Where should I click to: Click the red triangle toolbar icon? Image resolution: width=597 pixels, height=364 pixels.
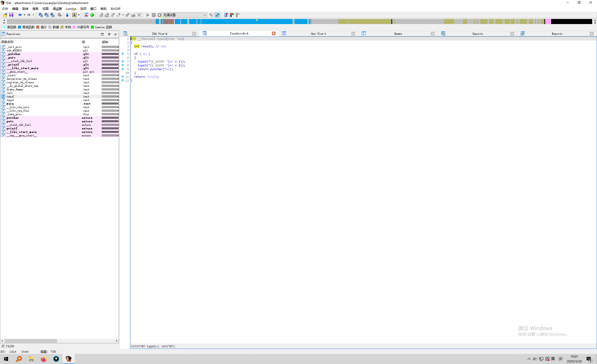86,15
